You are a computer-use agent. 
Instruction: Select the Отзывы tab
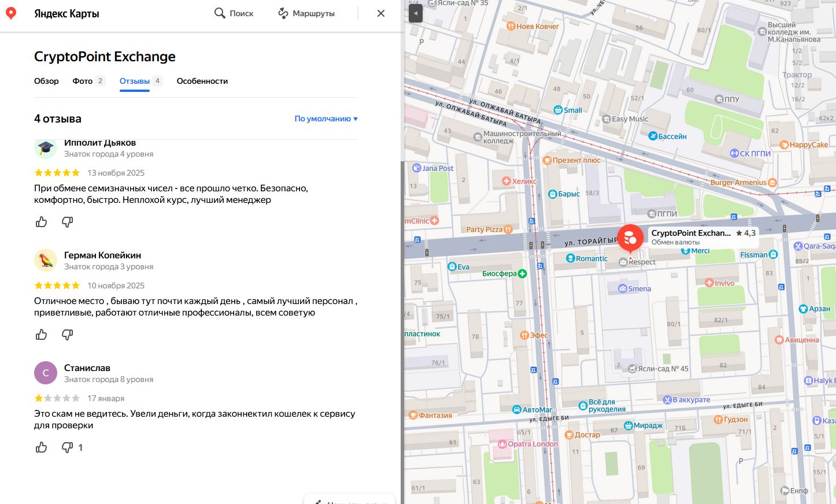pos(140,81)
